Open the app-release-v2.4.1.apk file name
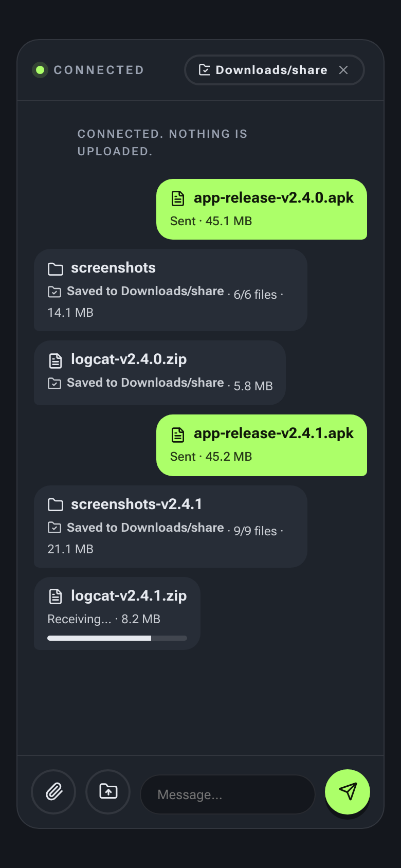The width and height of the screenshot is (401, 868). 274,433
